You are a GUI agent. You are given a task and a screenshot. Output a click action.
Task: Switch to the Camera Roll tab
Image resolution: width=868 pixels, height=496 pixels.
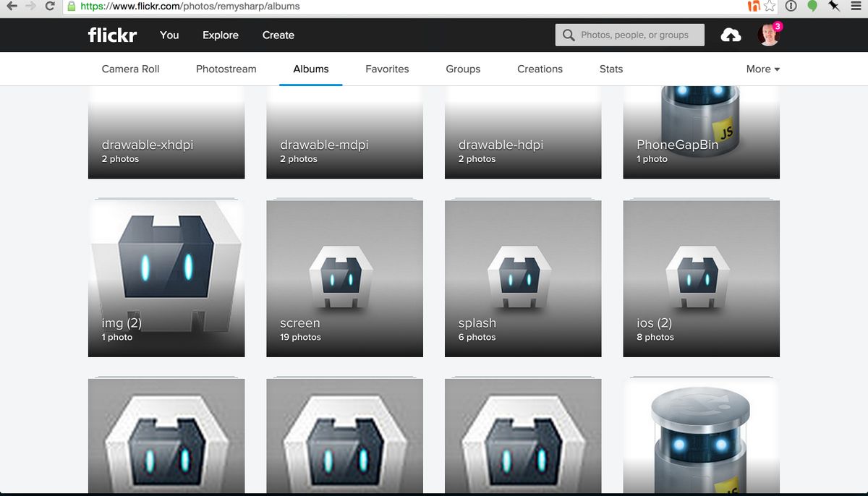130,69
